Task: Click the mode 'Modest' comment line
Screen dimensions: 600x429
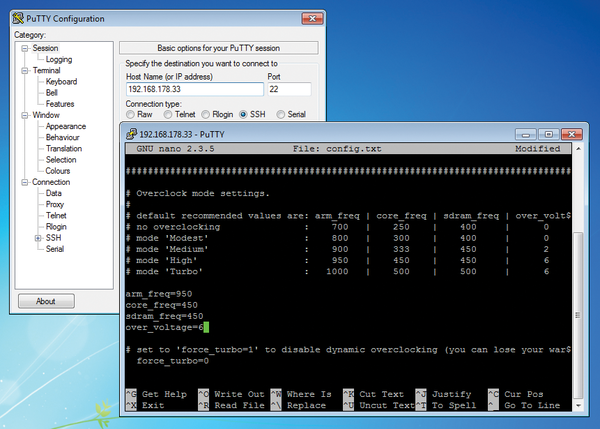Action: coord(338,238)
